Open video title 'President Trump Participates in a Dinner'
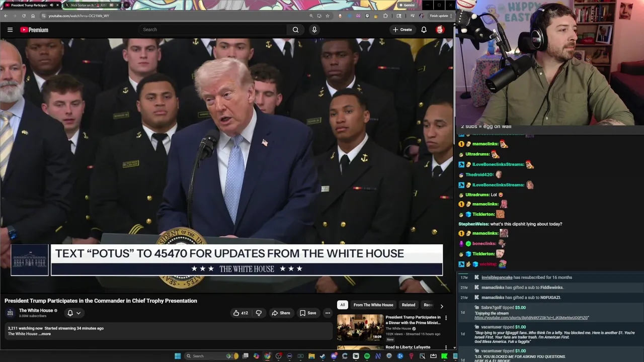Viewport: 644px width, 362px height. click(413, 320)
